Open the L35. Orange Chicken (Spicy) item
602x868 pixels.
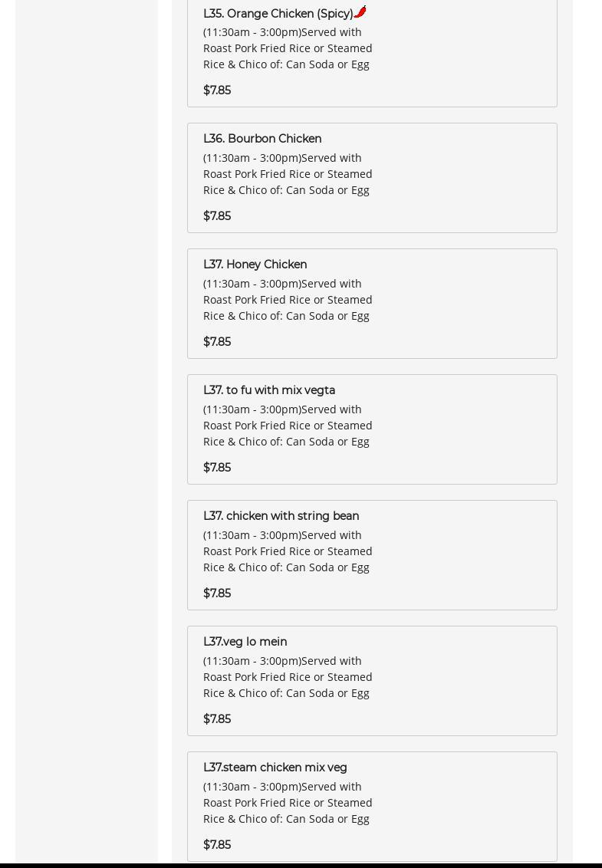tap(278, 14)
